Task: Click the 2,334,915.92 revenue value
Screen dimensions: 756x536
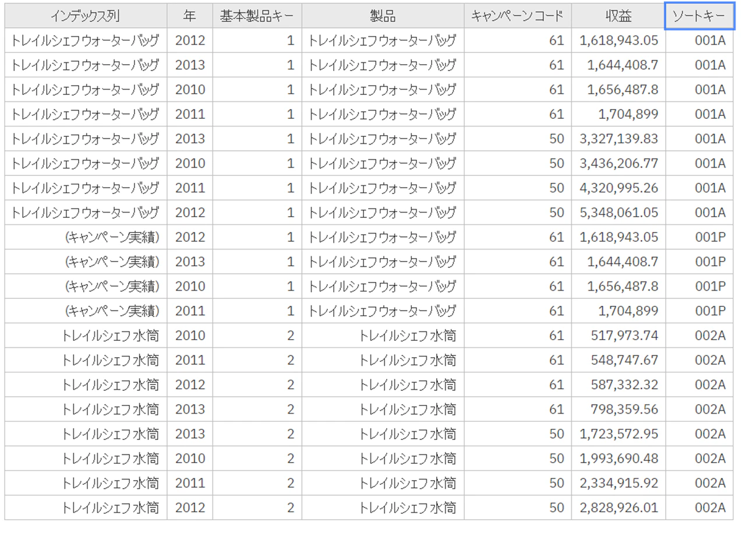Action: click(x=619, y=483)
